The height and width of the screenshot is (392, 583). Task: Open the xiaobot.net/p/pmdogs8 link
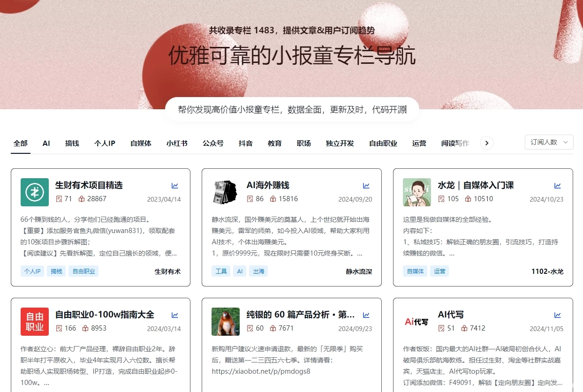[x=261, y=371]
